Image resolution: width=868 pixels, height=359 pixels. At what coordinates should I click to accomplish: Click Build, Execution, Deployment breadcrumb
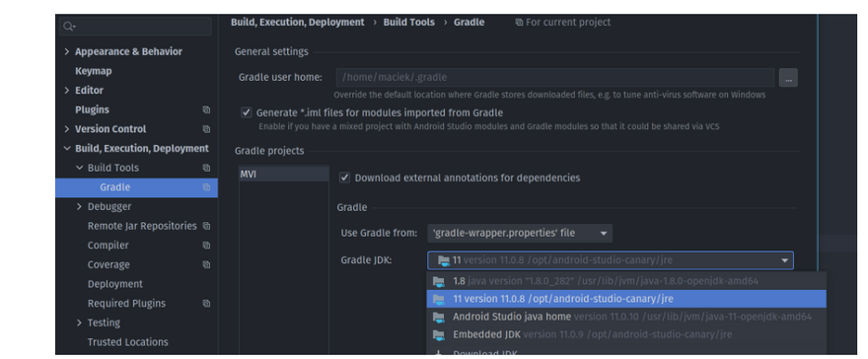click(297, 22)
